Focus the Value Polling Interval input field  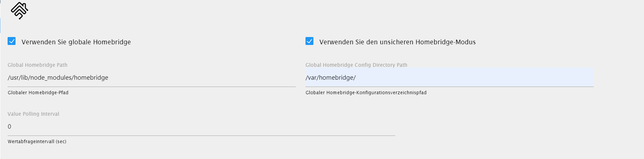pyautogui.click(x=201, y=127)
